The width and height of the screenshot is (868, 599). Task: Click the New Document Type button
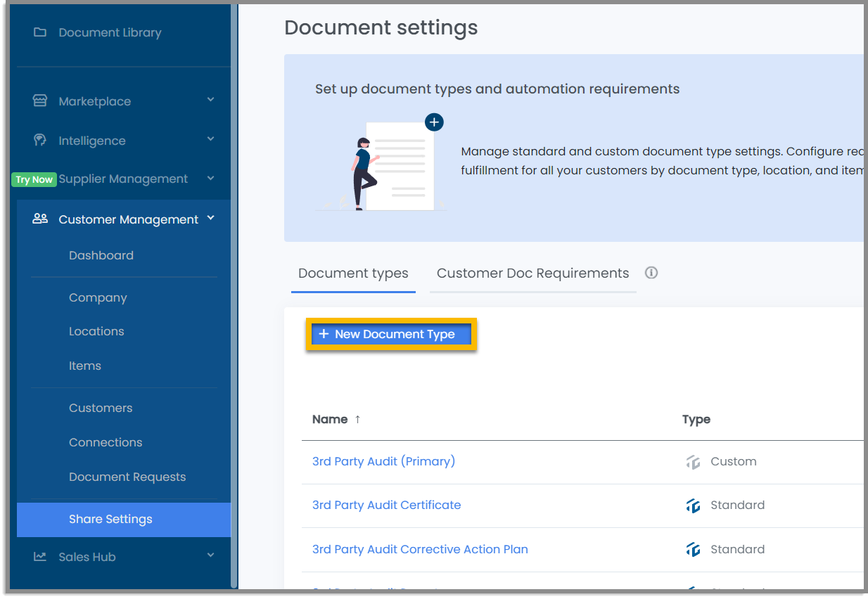pyautogui.click(x=392, y=334)
